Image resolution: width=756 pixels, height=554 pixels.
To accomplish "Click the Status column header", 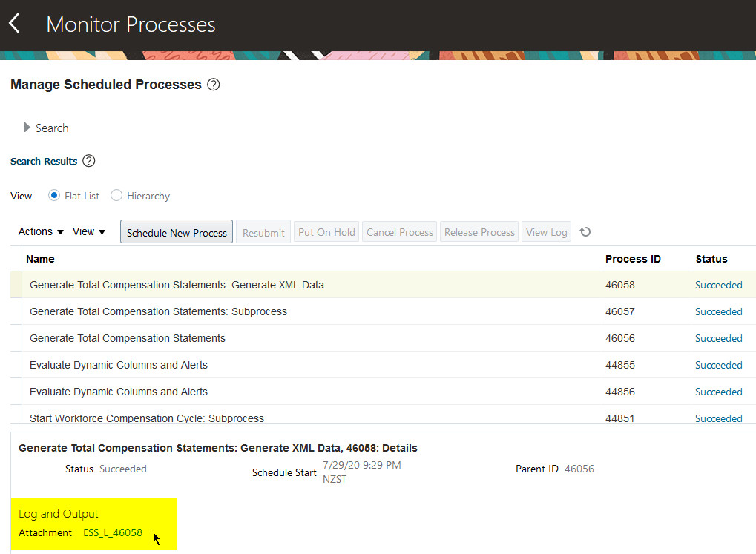I will (x=711, y=259).
